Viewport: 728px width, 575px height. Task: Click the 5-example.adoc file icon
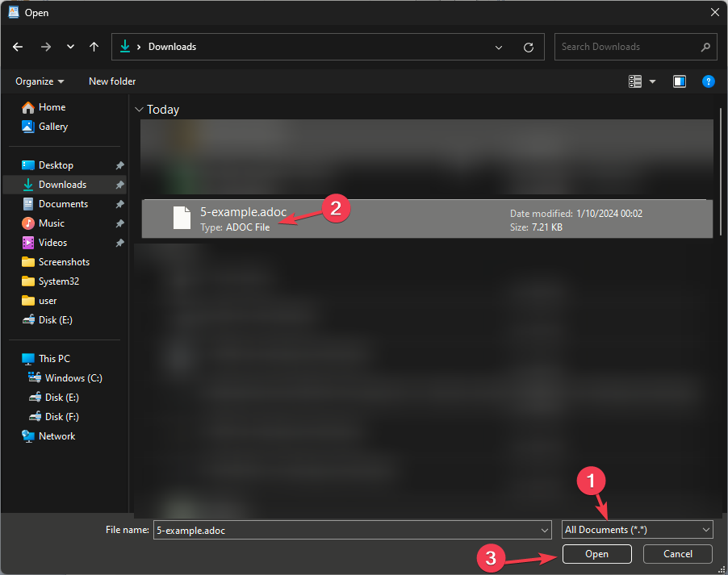(182, 218)
